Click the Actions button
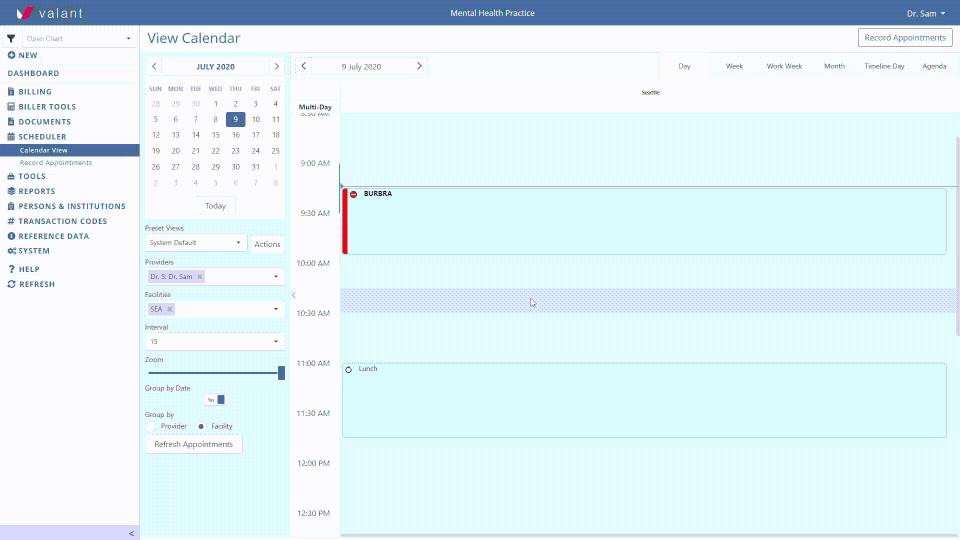This screenshot has width=960, height=540. [267, 244]
